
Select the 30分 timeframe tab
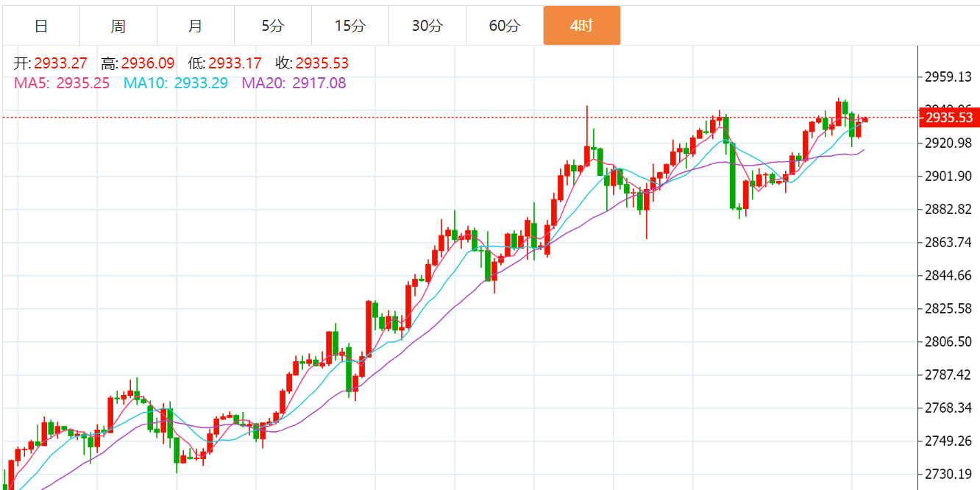pyautogui.click(x=427, y=26)
